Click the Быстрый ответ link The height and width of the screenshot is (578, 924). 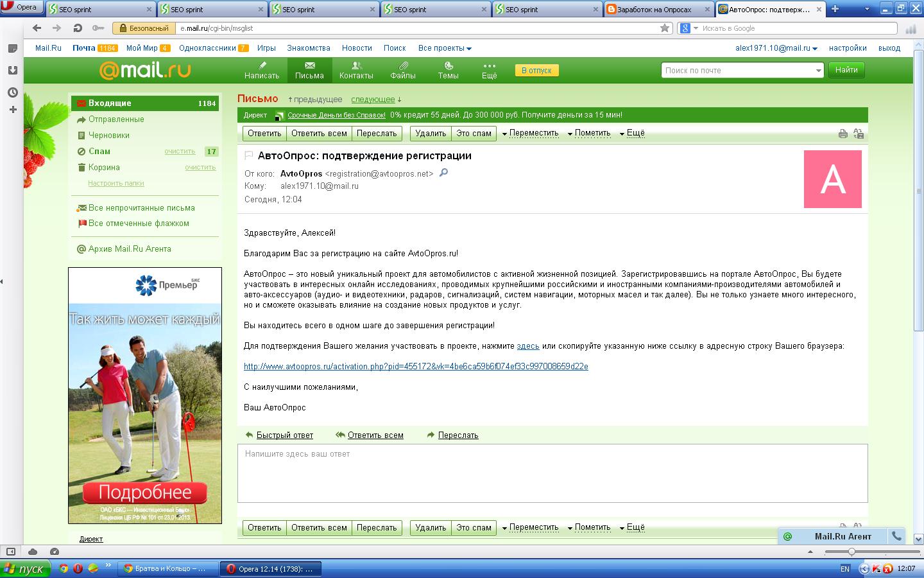pos(285,435)
